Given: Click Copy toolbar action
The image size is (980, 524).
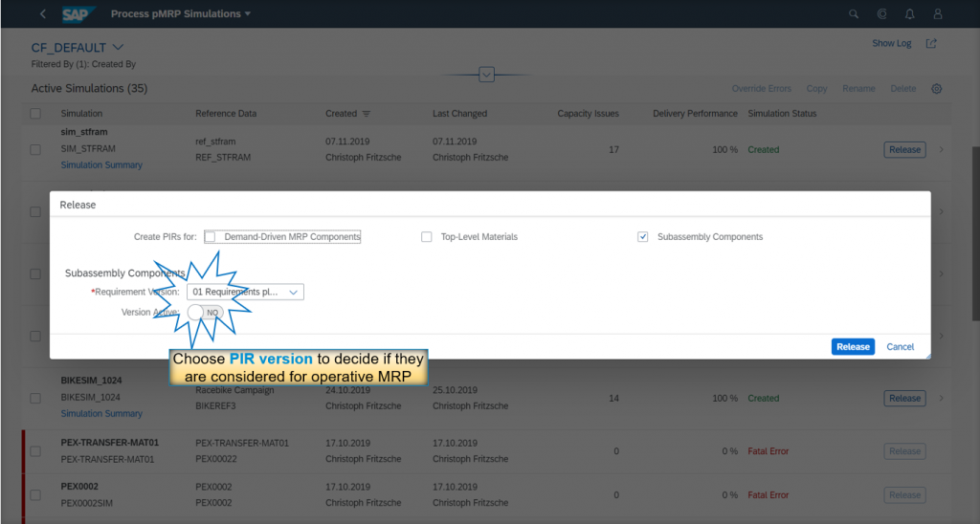Looking at the screenshot, I should click(x=816, y=89).
